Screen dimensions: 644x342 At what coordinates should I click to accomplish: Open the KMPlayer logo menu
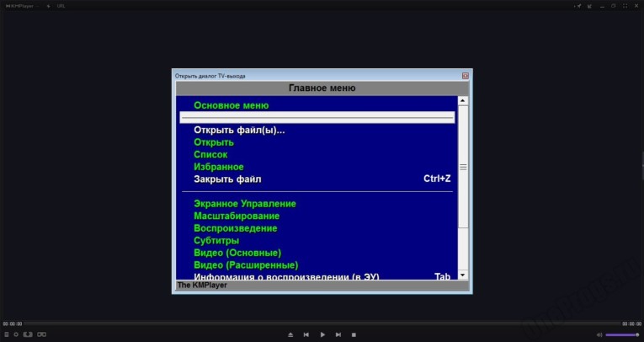(x=19, y=6)
